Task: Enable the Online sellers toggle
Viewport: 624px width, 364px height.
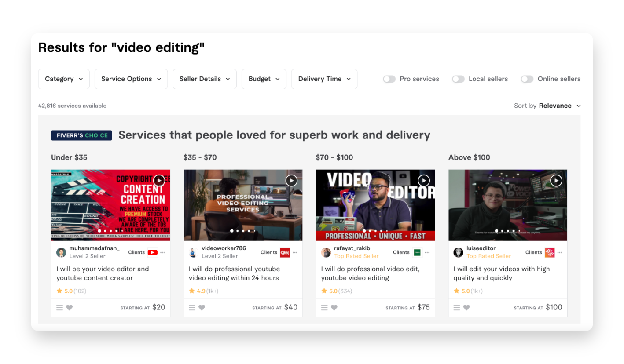Action: pyautogui.click(x=527, y=79)
